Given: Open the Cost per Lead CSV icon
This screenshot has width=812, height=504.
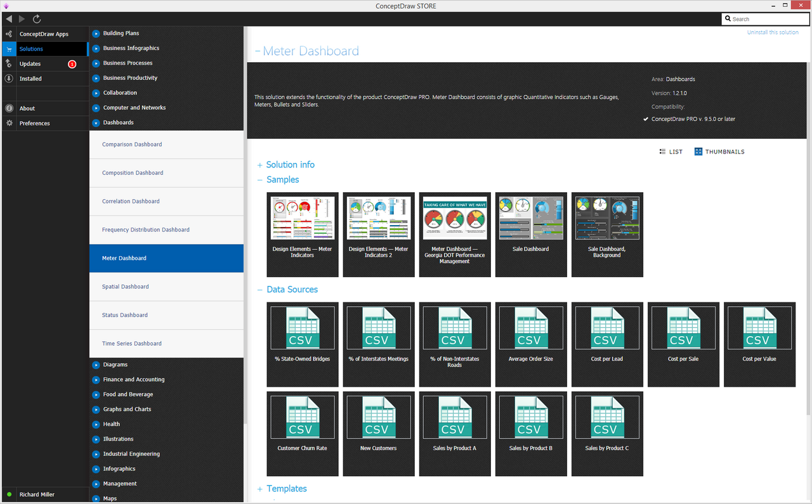Looking at the screenshot, I should click(606, 328).
